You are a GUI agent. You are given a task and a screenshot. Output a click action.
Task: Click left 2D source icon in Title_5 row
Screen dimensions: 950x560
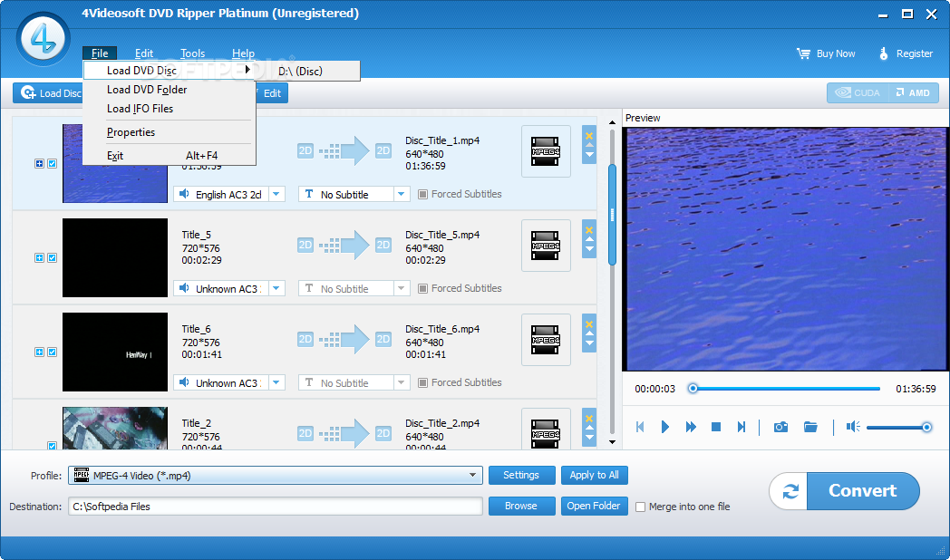click(305, 245)
